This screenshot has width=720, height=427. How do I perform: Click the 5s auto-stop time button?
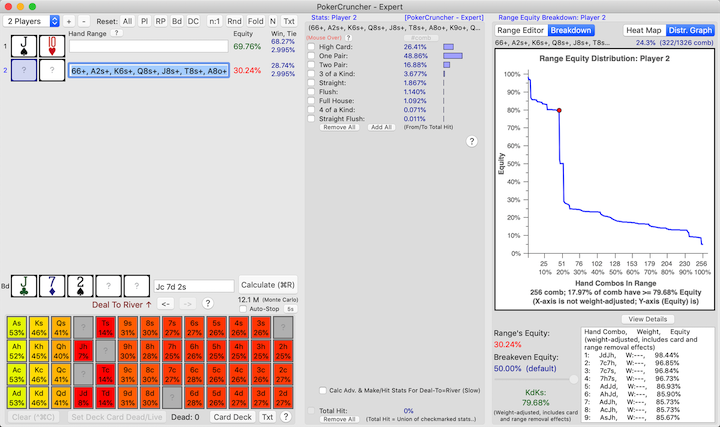(291, 309)
